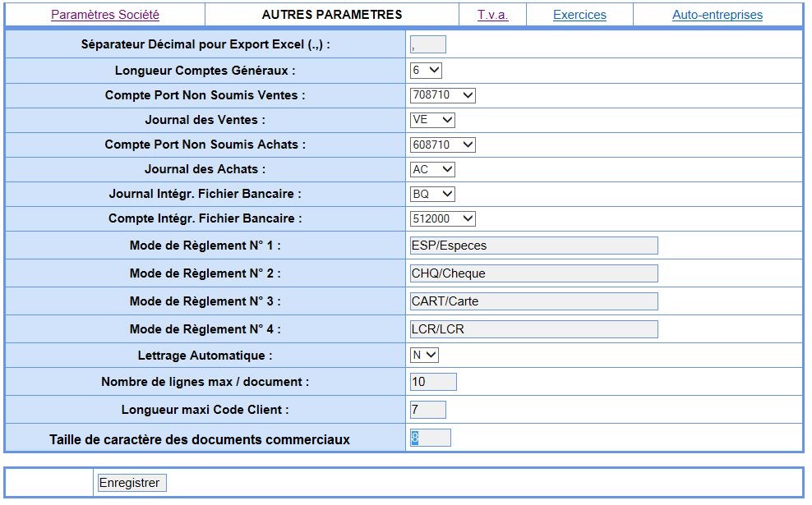812x505 pixels.
Task: Open the Journal Intégr. Fichier Bancaire dropdown
Action: [432, 194]
